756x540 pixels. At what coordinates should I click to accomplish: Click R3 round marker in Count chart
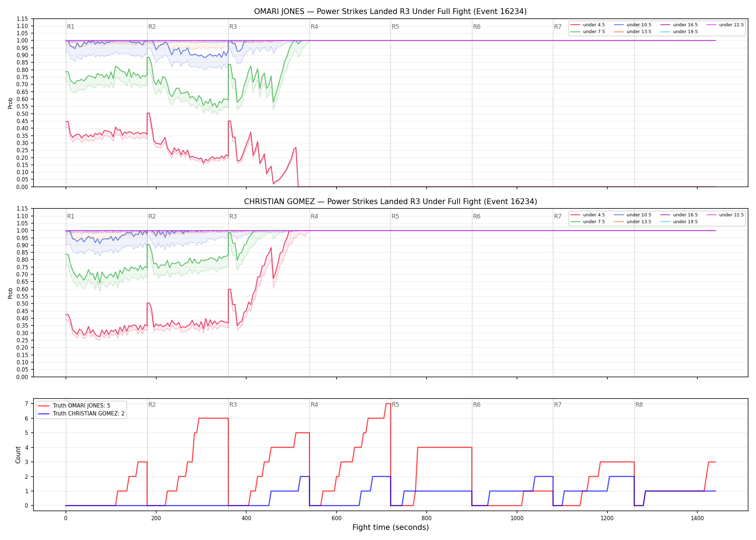tap(233, 405)
